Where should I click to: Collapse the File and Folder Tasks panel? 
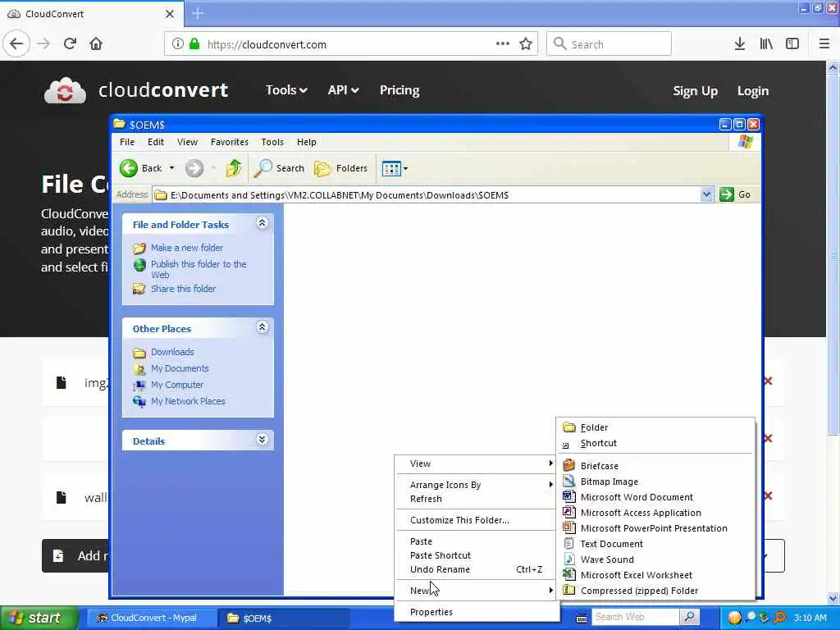(262, 223)
